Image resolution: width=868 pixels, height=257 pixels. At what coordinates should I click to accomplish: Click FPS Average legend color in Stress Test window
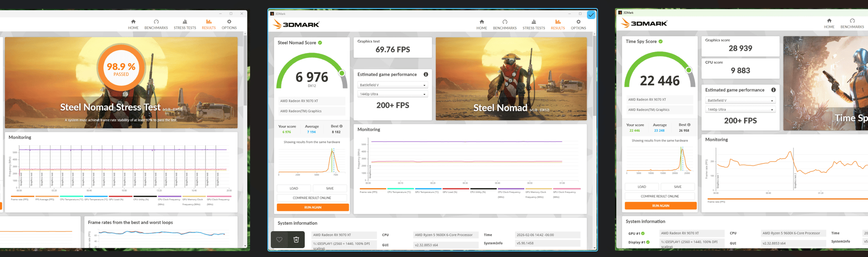47,196
